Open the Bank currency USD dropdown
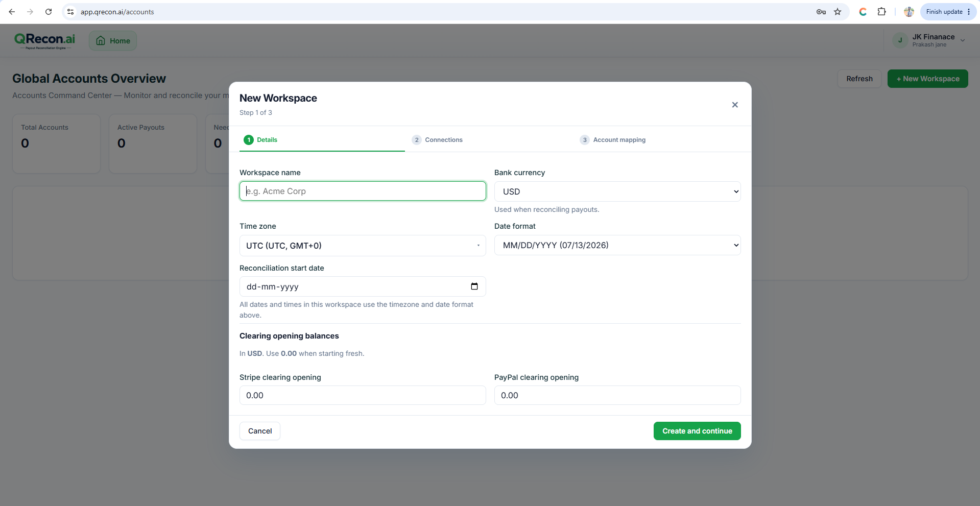The width and height of the screenshot is (980, 506). (617, 191)
